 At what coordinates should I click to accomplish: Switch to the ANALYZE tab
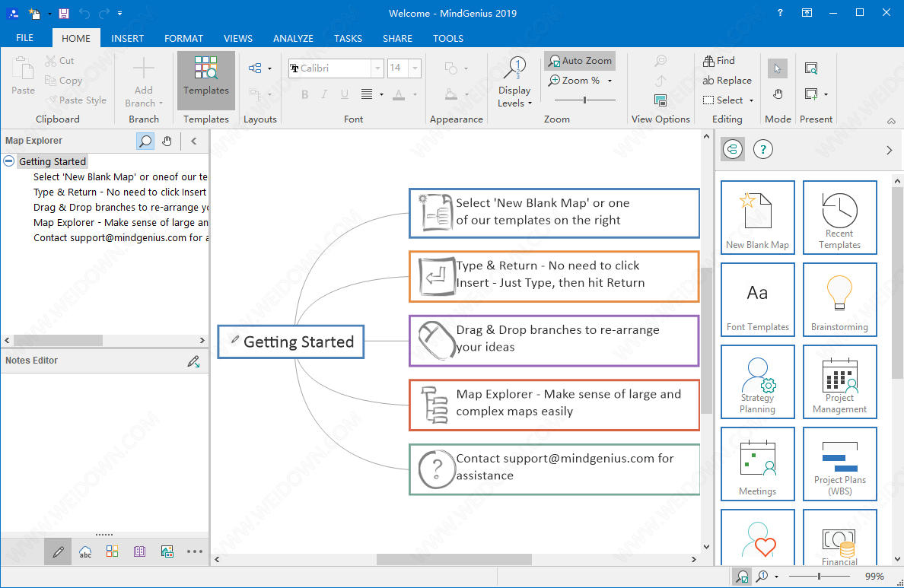pos(294,38)
